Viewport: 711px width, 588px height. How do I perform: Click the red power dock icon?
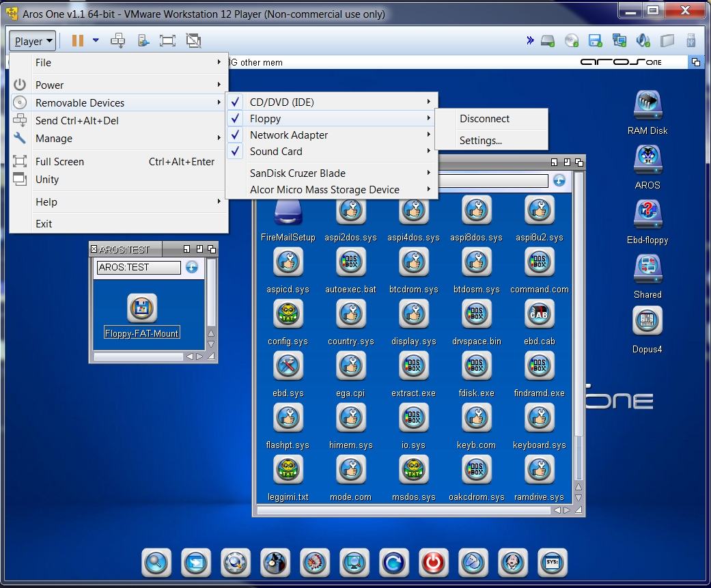[433, 563]
